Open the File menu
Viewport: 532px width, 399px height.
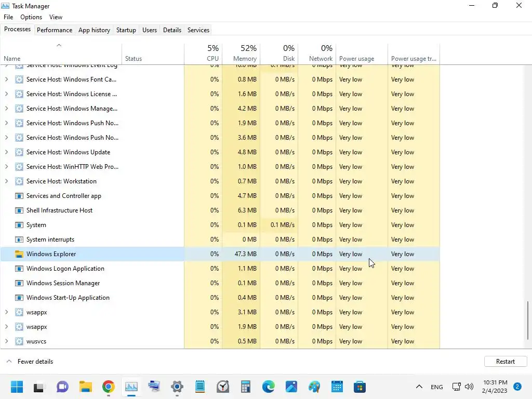pyautogui.click(x=8, y=17)
